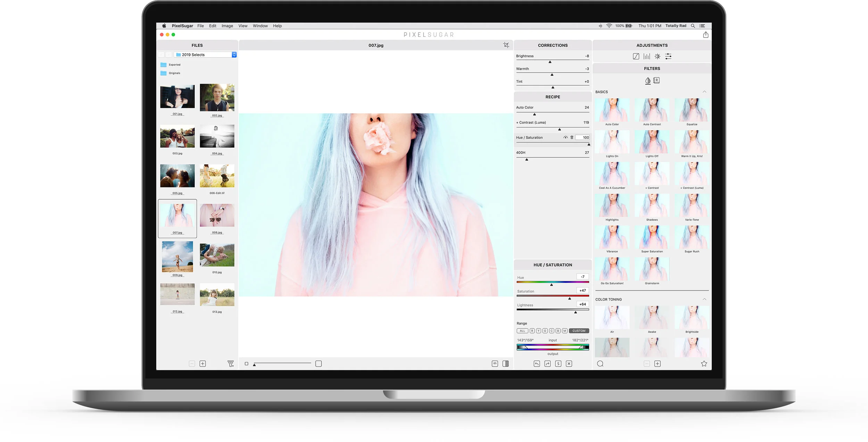Select the CUSTOM range button

(579, 331)
